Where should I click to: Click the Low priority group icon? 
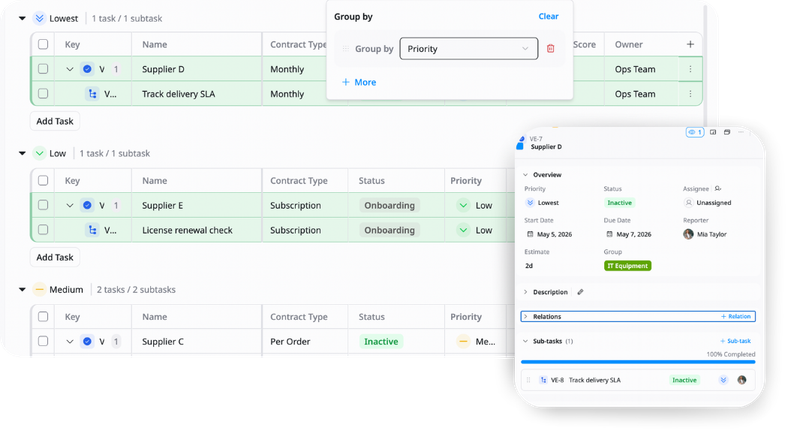pyautogui.click(x=39, y=153)
